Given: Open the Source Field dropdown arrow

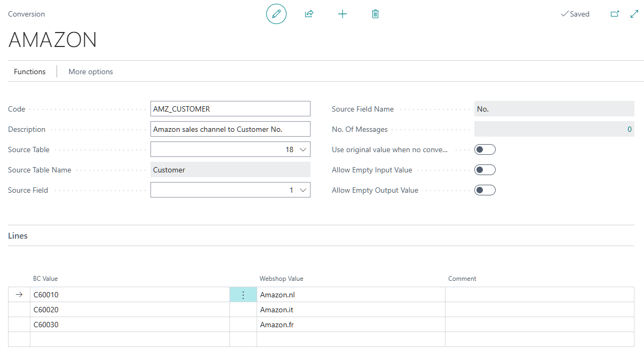Looking at the screenshot, I should click(303, 190).
